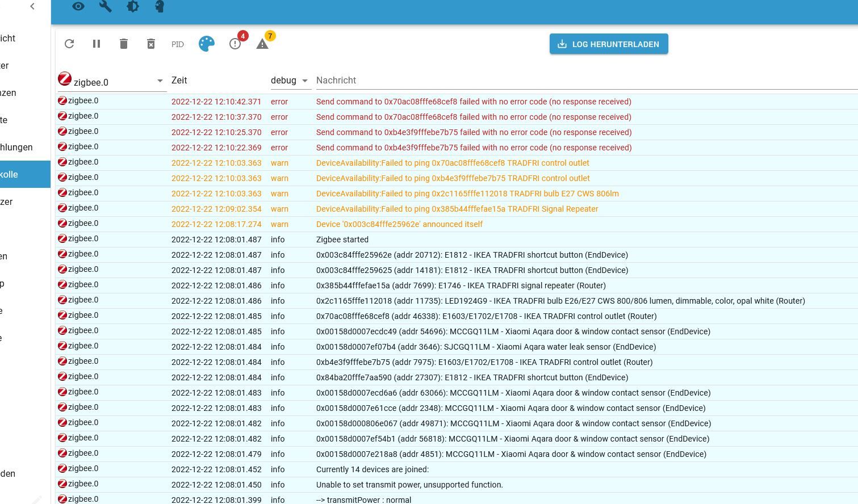
Task: Collapse the sidebar with the back chevron
Action: point(32,6)
